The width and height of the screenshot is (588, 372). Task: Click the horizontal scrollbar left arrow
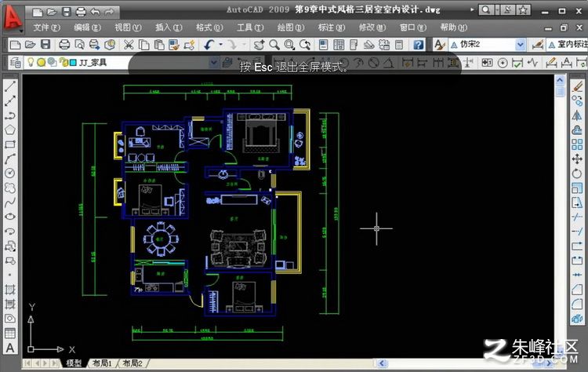pyautogui.click(x=382, y=363)
